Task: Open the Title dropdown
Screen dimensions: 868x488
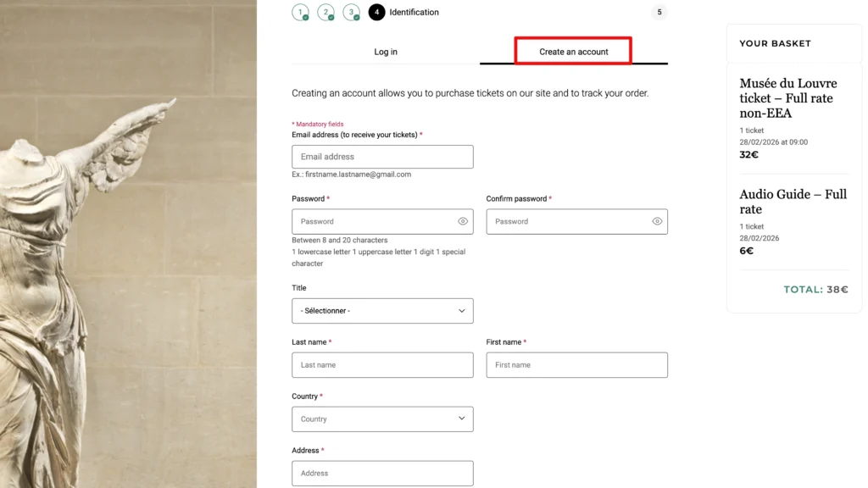Action: [382, 311]
